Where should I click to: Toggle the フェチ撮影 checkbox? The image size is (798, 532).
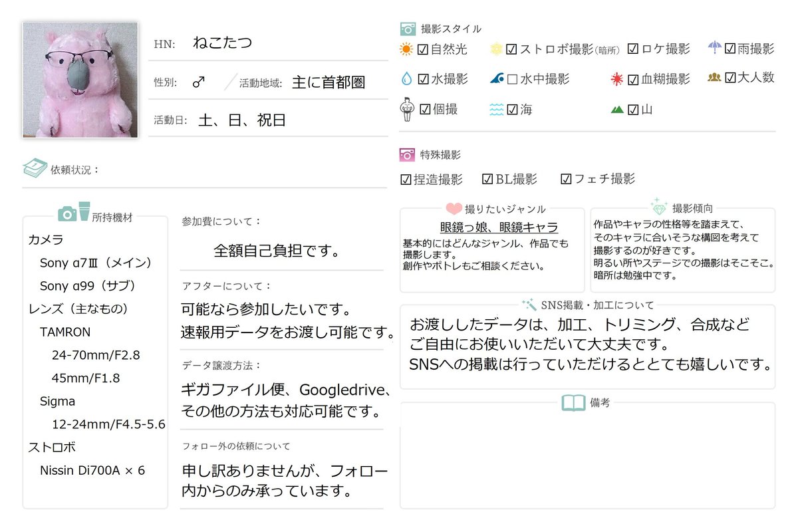pos(566,178)
